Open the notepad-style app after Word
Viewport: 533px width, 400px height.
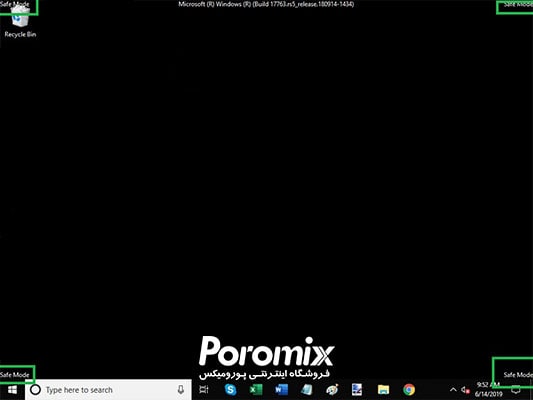307,390
